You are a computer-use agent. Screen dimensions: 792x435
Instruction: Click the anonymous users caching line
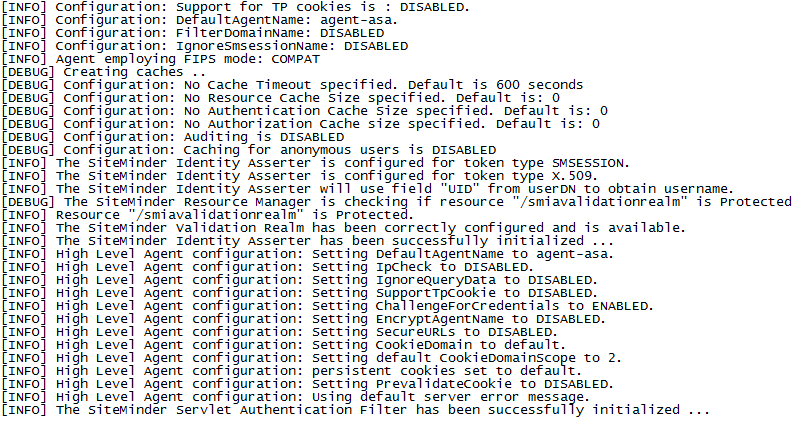pos(249,151)
